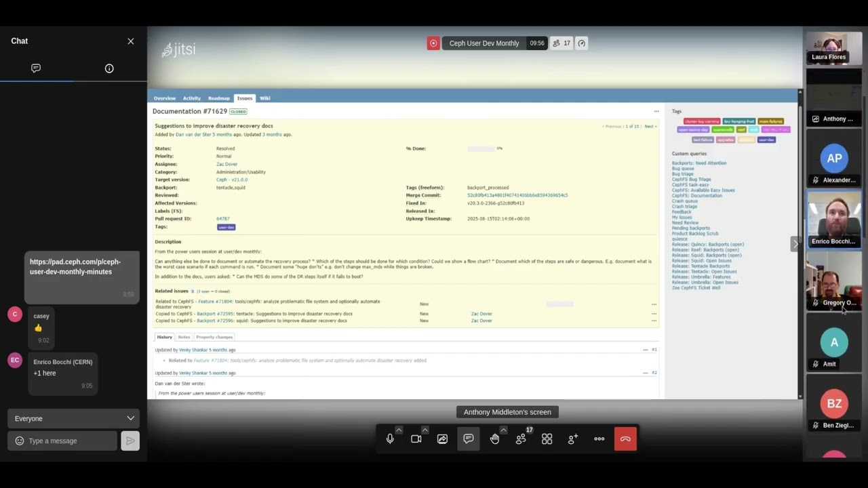Open Venky Shankar link on update #1
The width and height of the screenshot is (868, 488).
click(x=193, y=350)
